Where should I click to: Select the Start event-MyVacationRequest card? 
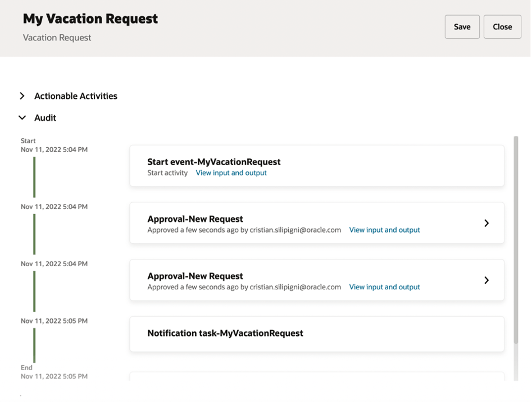[316, 166]
